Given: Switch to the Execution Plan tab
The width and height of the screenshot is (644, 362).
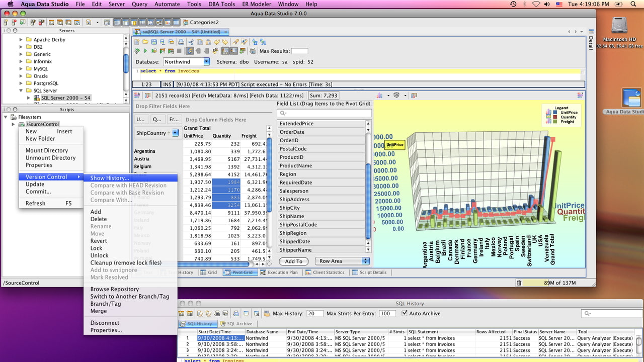Looking at the screenshot, I should click(279, 273).
